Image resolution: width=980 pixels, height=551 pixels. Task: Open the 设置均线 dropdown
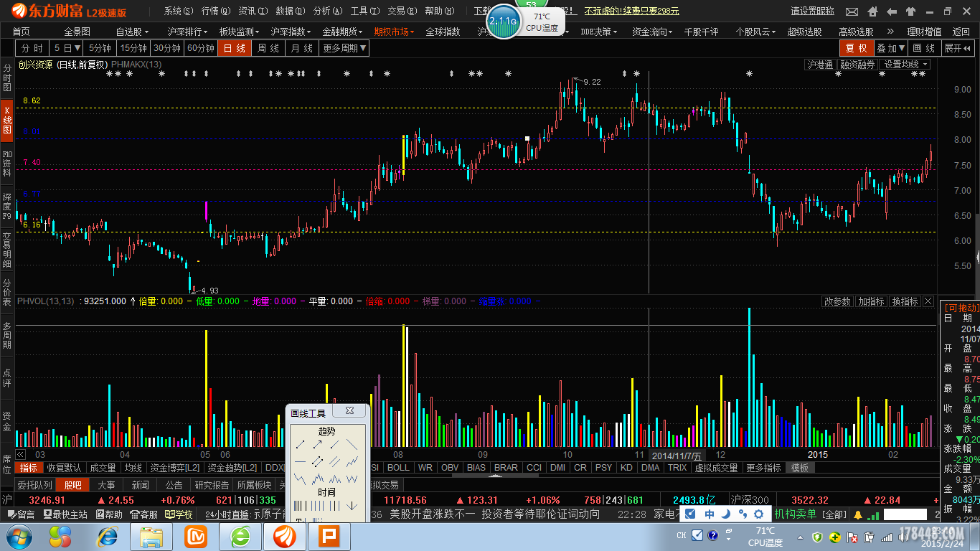coord(905,65)
